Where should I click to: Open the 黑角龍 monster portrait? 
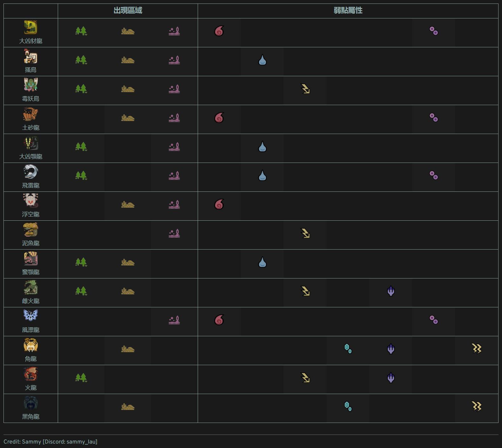click(30, 403)
